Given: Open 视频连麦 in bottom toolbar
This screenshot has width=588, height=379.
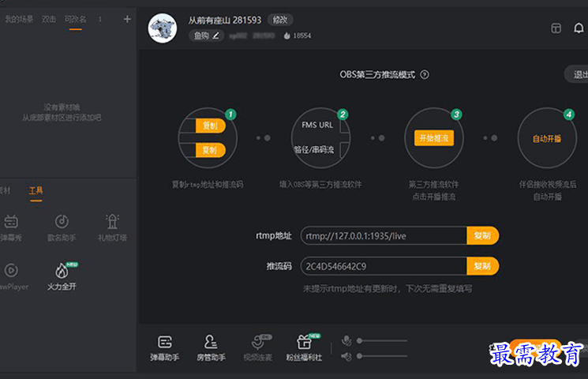Looking at the screenshot, I should coord(257,348).
